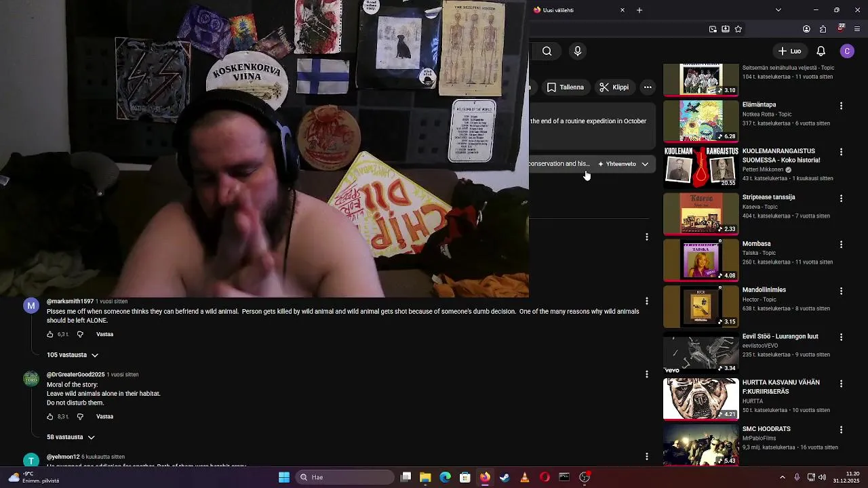Dislike the @DrGreaterGood2025 comment
The height and width of the screenshot is (488, 868).
(x=80, y=417)
